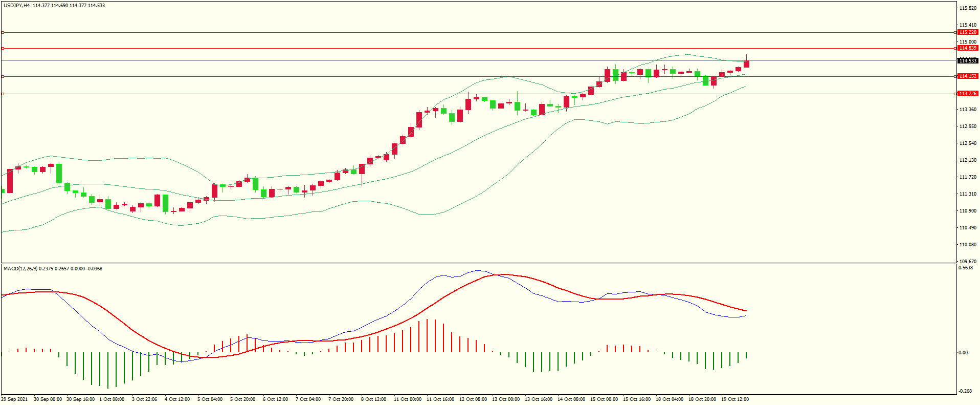Click the 11 Oct 00:00 time label

408,399
